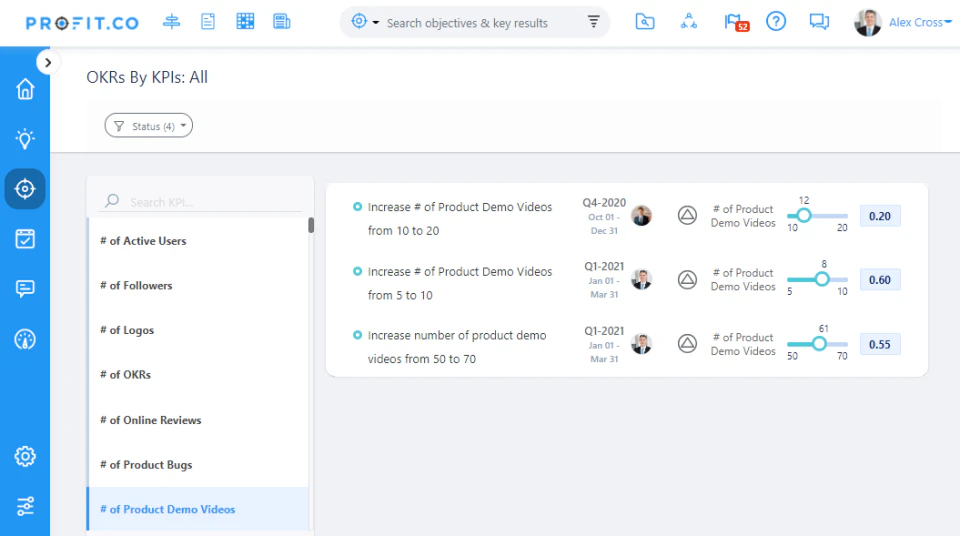Open the conversations sidebar icon

(25, 289)
